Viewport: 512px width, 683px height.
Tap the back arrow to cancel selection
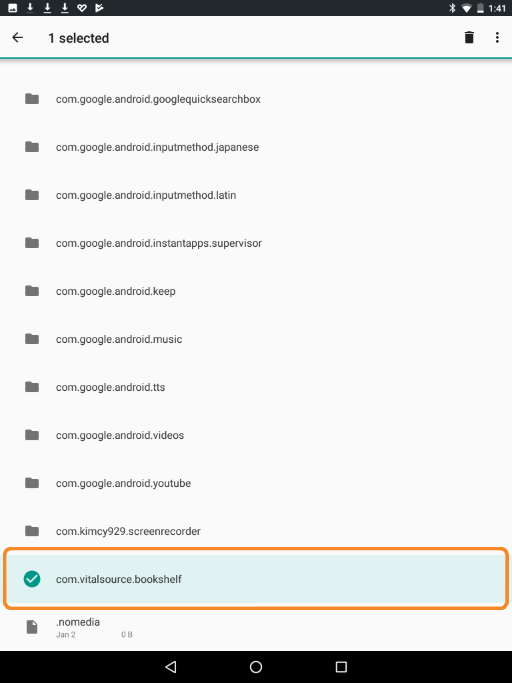point(17,37)
